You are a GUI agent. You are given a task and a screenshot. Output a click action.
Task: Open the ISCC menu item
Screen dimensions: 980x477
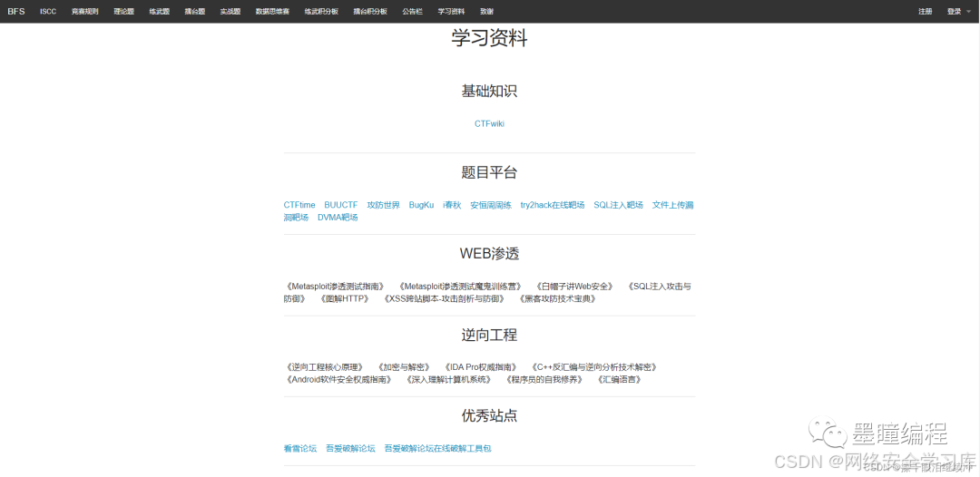click(48, 11)
